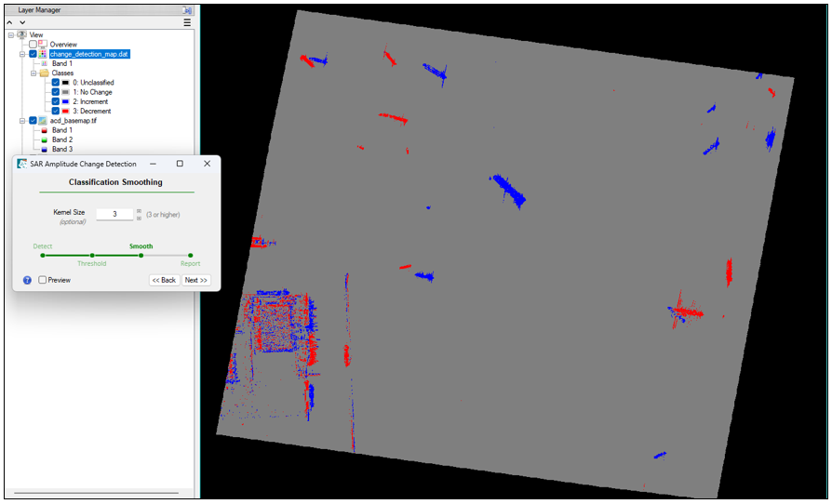Click the move layer down arrow
The height and width of the screenshot is (504, 832).
[21, 22]
